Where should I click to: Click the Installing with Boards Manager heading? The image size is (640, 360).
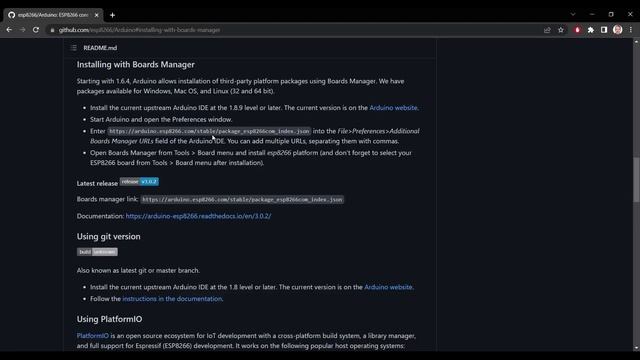coord(136,64)
